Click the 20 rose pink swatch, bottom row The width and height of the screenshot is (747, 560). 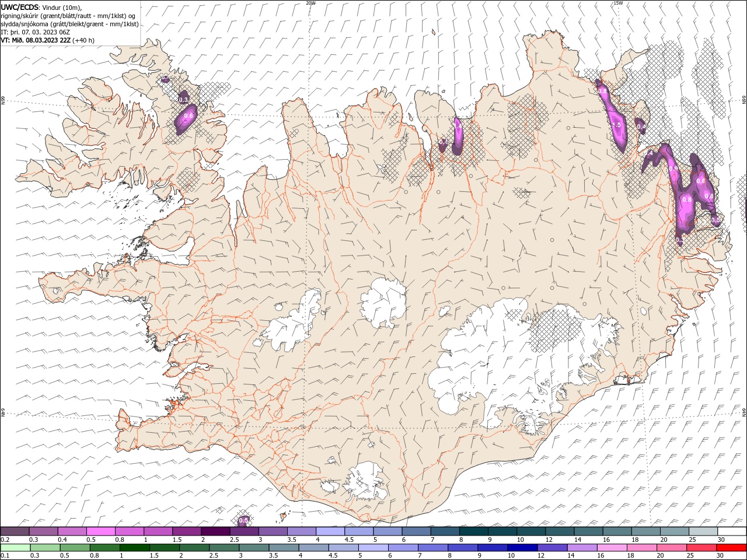671,548
